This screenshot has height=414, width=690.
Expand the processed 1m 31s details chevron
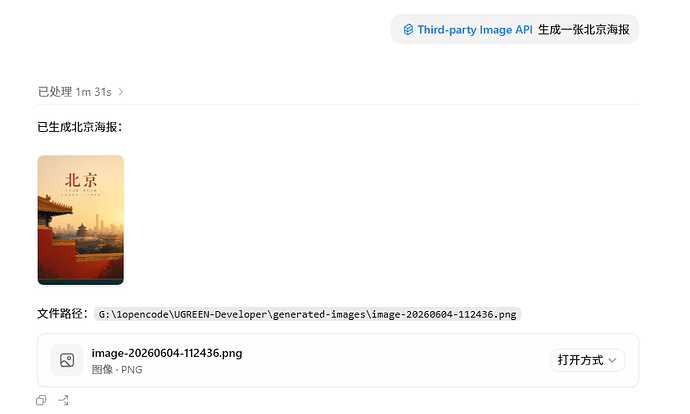click(x=121, y=92)
